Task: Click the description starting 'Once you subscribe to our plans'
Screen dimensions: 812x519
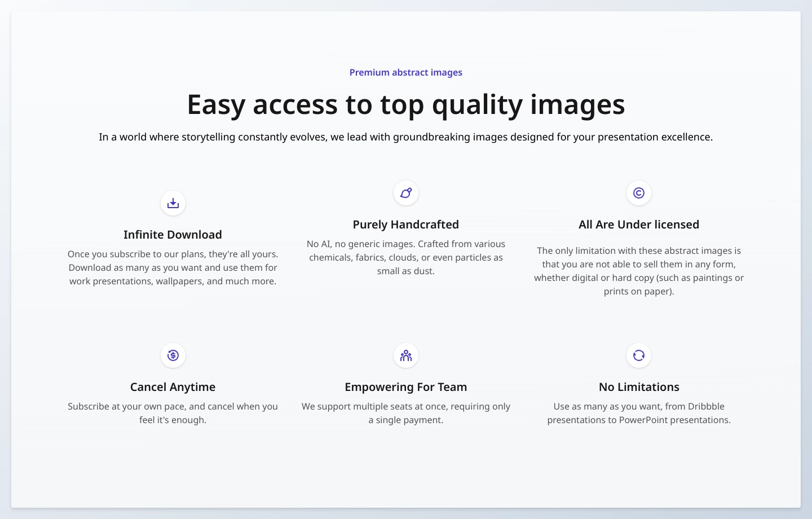Action: click(x=173, y=268)
